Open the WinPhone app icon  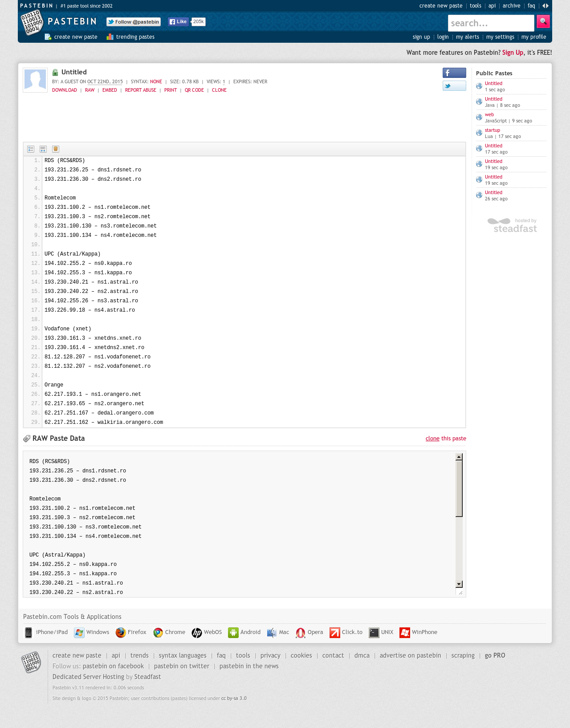405,632
